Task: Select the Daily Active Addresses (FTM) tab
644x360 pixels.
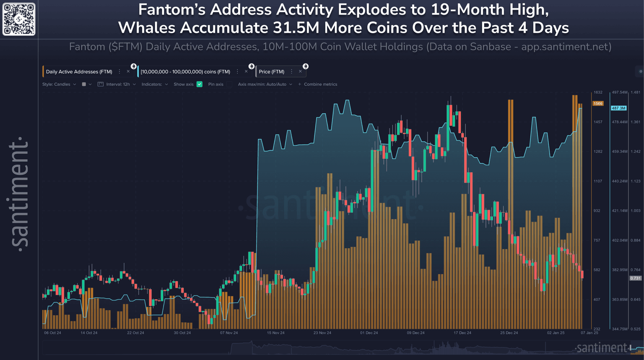Action: pos(79,72)
